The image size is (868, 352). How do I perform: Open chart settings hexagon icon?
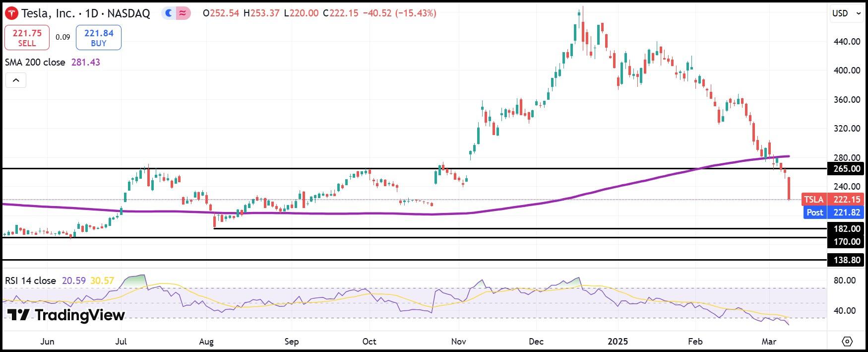(847, 342)
